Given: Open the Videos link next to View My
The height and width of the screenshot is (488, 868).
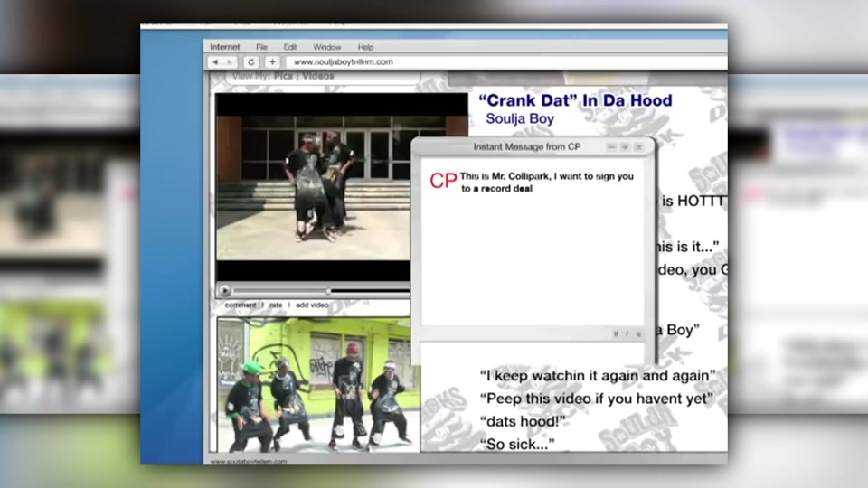Looking at the screenshot, I should pos(317,76).
